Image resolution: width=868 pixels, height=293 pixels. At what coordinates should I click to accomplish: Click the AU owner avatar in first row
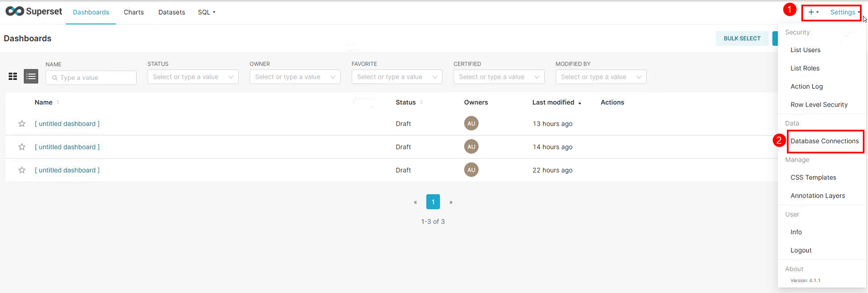pos(471,123)
